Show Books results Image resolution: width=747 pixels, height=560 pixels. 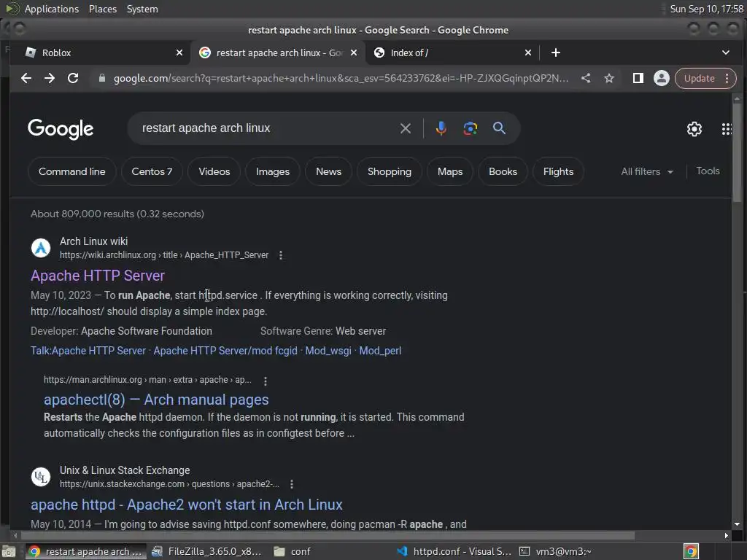(x=503, y=171)
